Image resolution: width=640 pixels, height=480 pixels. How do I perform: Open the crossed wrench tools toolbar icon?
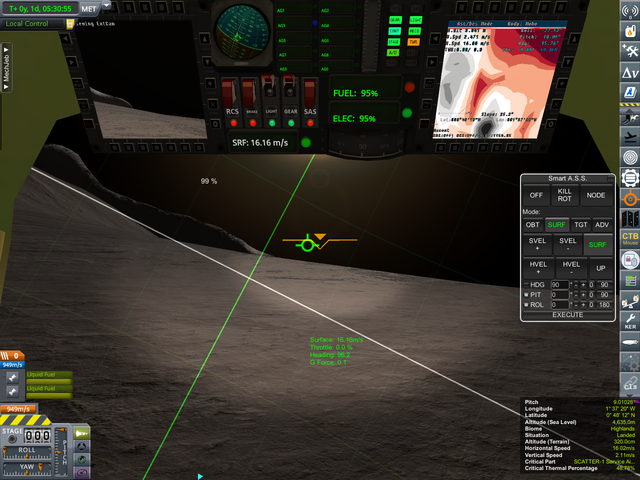[630, 51]
